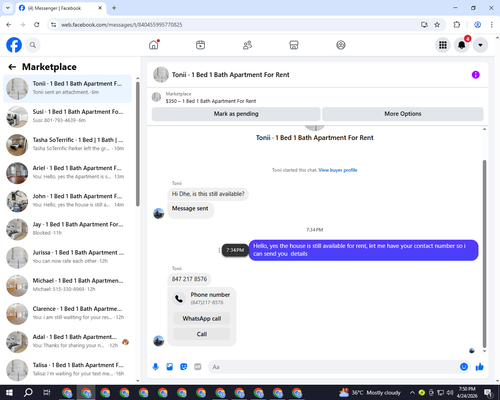Screen dimensions: 500x400
Task: Open the Jurissa conversation
Action: (68, 257)
